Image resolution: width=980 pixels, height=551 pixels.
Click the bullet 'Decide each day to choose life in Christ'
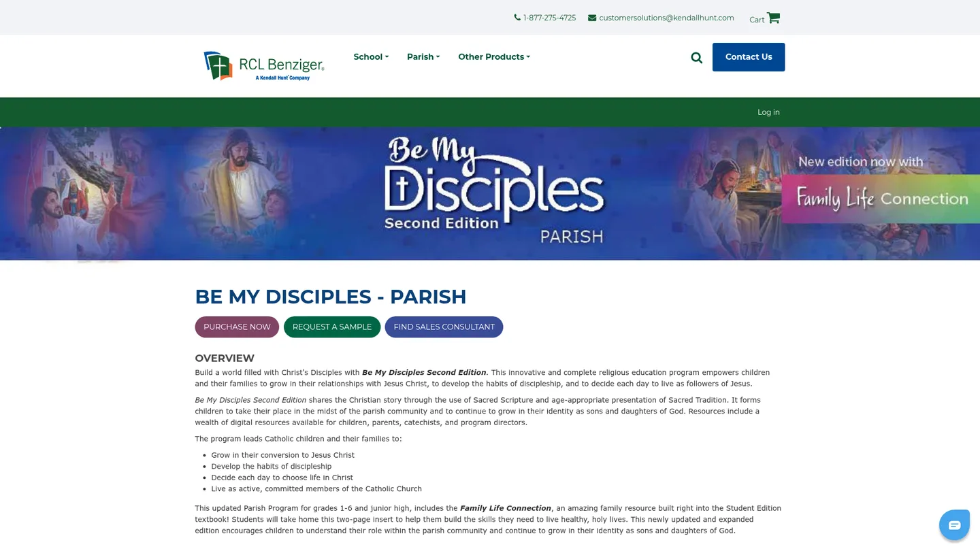pos(282,478)
